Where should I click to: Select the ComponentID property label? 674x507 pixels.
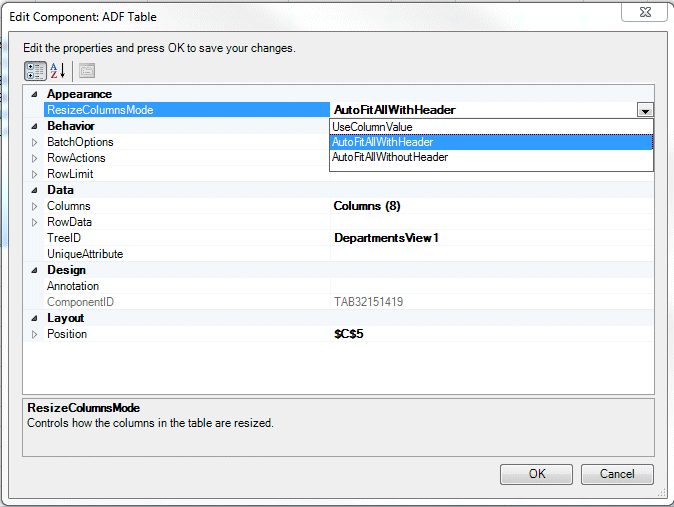tap(80, 302)
